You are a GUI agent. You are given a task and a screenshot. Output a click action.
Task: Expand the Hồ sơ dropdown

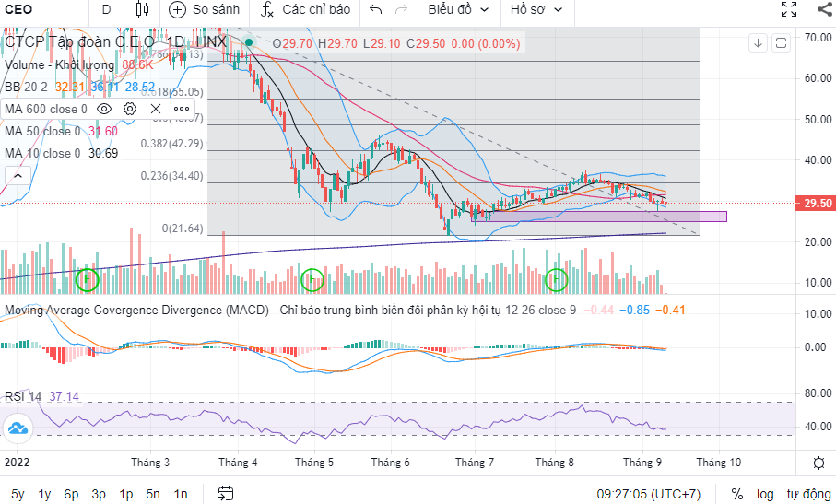tap(535, 10)
